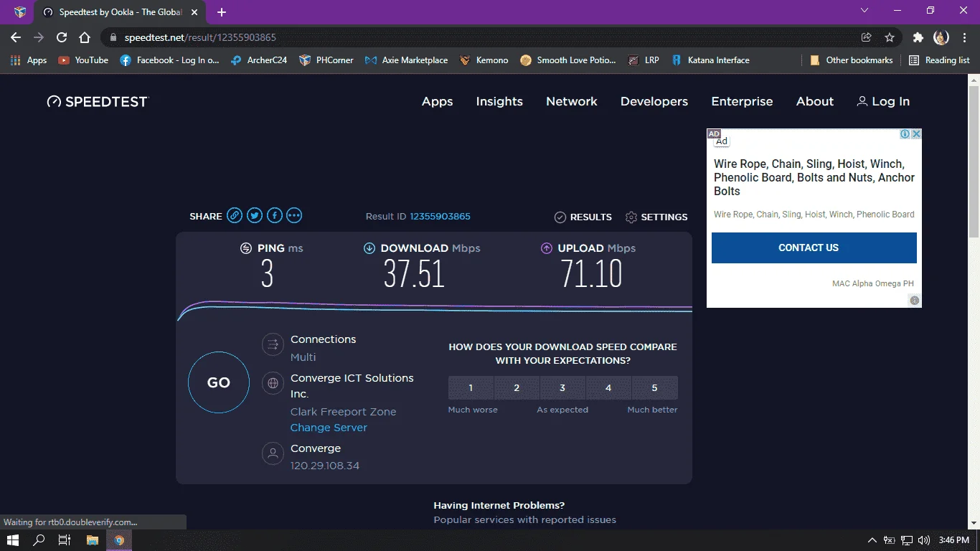The width and height of the screenshot is (980, 551).
Task: Click CONTACT US in the advertisement
Action: [814, 248]
